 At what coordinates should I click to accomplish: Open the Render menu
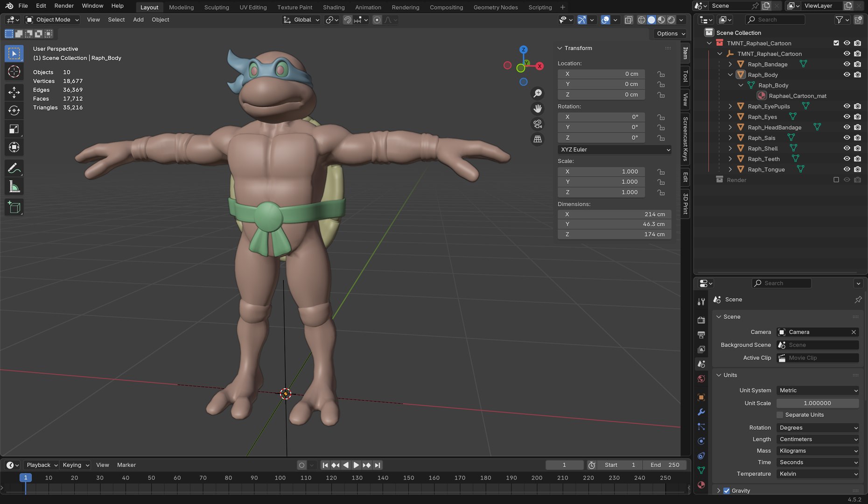coord(64,6)
